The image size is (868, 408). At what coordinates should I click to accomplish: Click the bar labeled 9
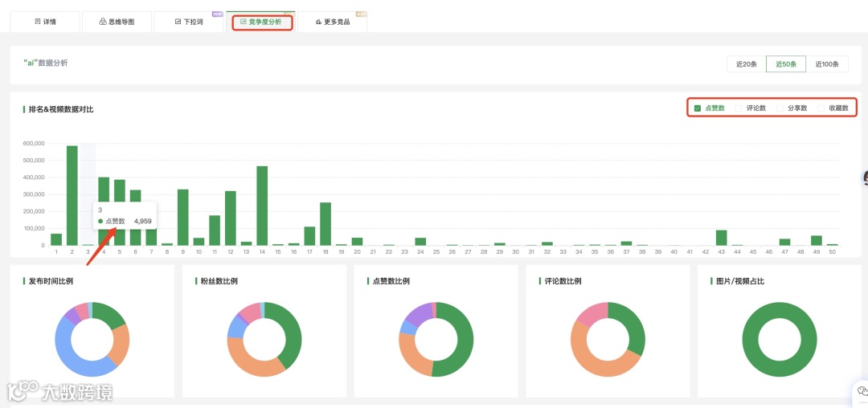(x=183, y=218)
